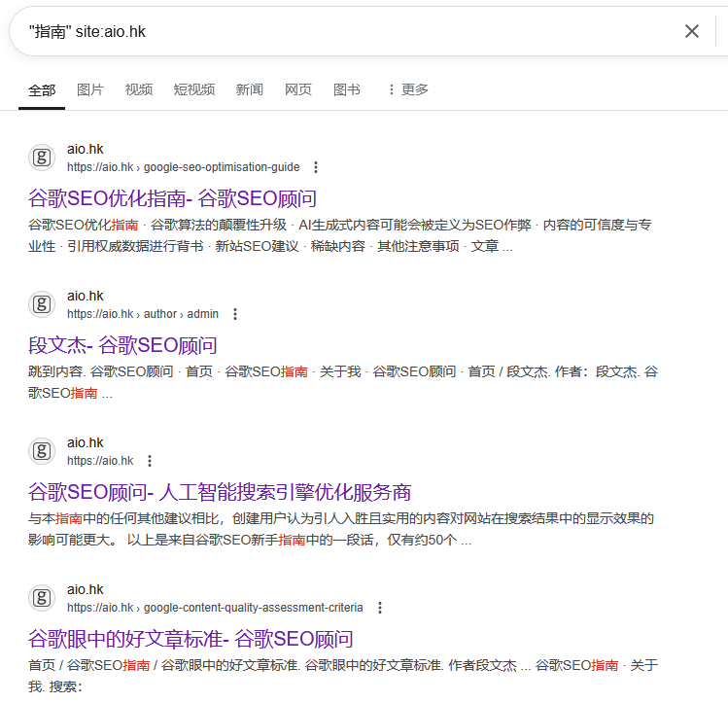Open the 谷歌眼中的好文章标准- 谷歌SEO顾问 result
The image size is (728, 703).
(x=191, y=639)
